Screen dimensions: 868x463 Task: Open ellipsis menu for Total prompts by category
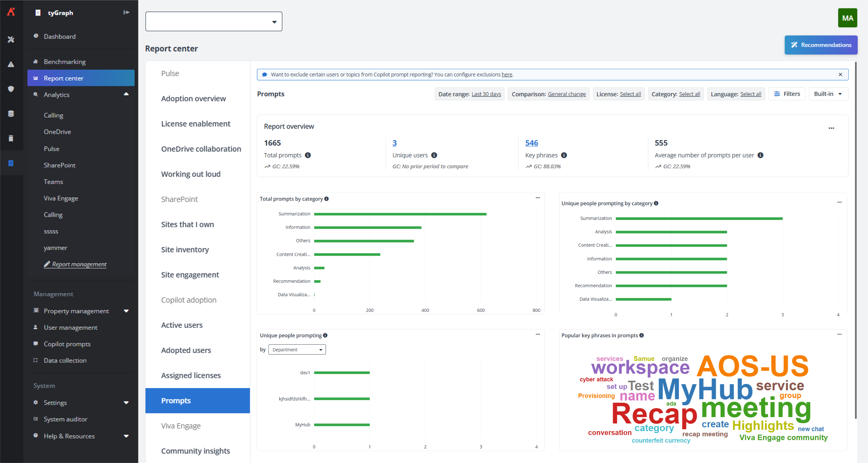click(537, 198)
